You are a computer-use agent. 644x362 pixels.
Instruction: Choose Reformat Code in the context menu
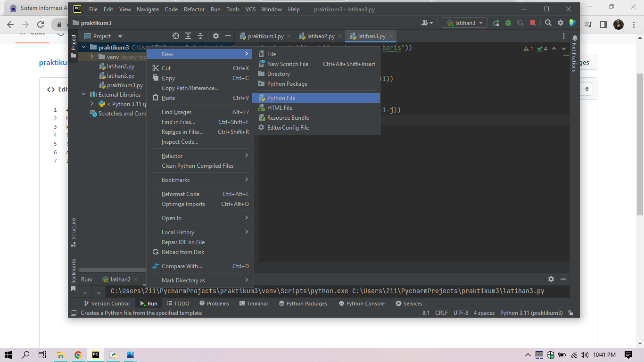pyautogui.click(x=182, y=194)
